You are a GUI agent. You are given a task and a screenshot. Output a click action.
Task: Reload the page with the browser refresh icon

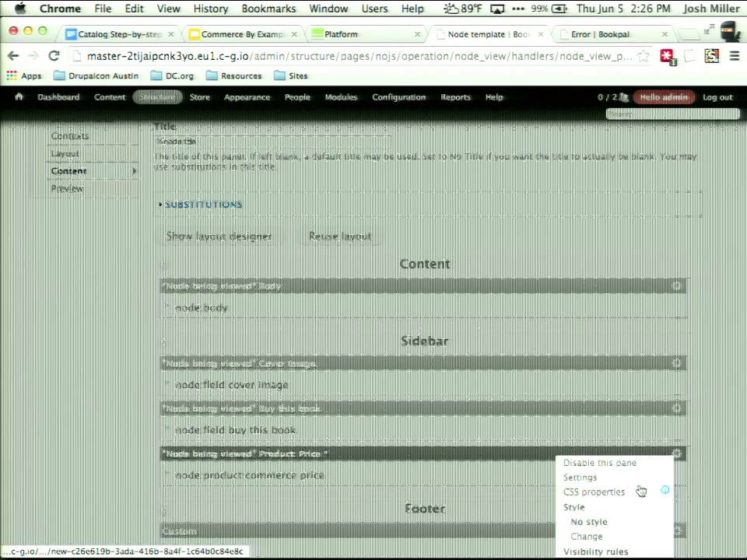(54, 56)
